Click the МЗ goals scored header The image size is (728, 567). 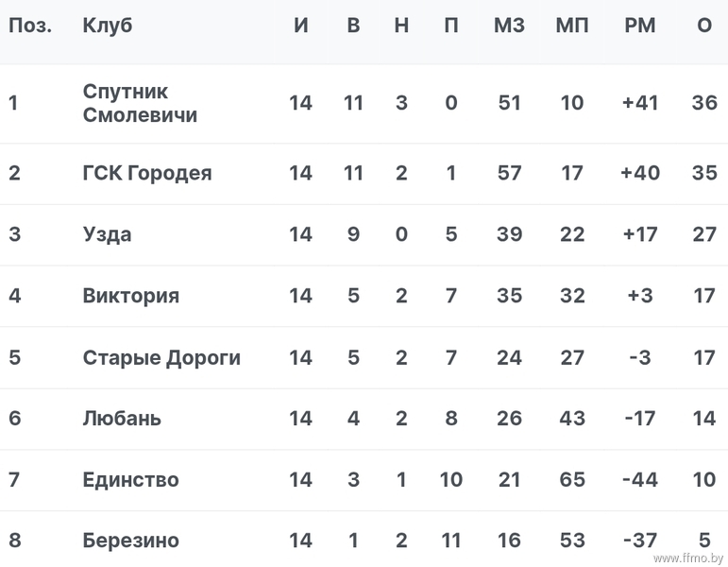point(509,26)
